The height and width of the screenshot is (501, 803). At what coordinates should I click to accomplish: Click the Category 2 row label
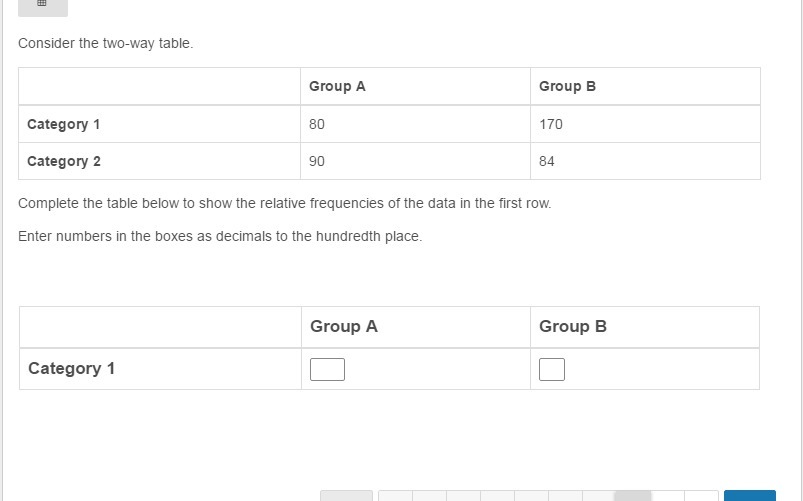click(x=64, y=161)
